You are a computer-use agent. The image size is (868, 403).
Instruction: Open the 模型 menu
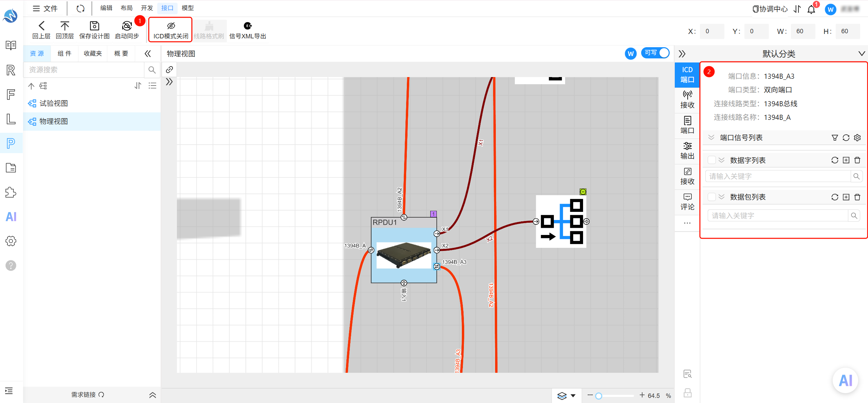187,8
